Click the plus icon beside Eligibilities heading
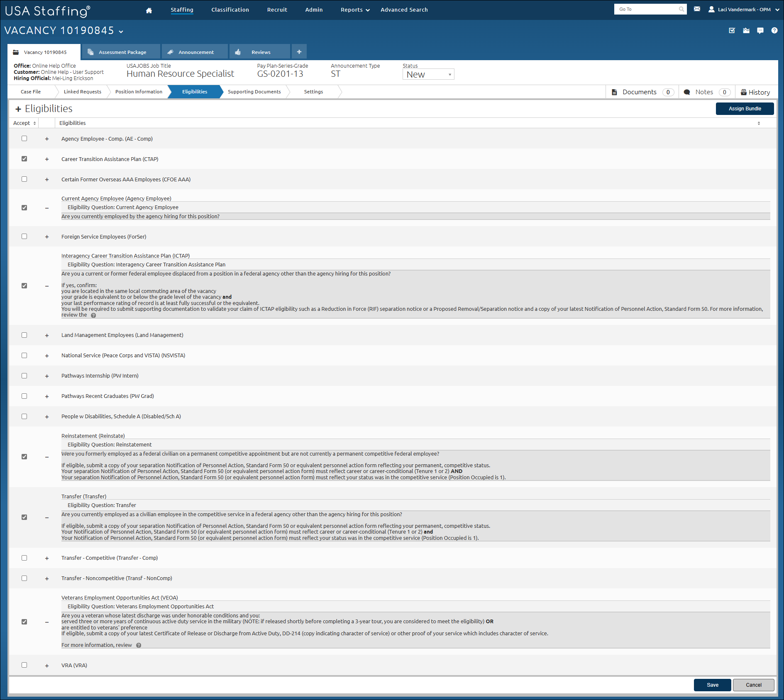Image resolution: width=784 pixels, height=700 pixels. pos(18,109)
